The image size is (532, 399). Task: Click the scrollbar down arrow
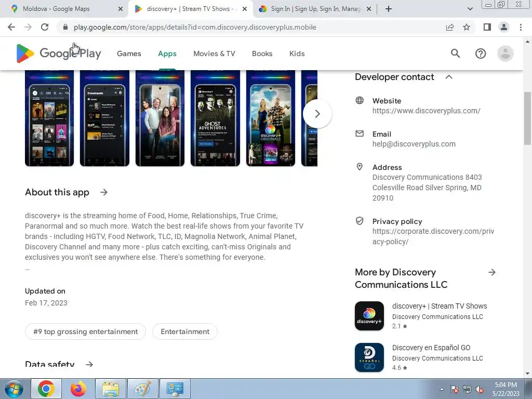click(x=528, y=374)
